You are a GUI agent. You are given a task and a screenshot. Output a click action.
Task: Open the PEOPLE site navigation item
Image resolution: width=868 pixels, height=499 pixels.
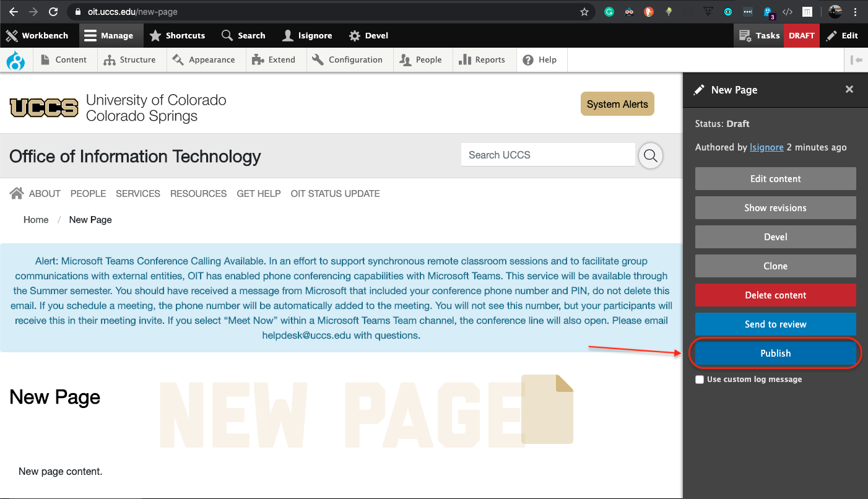88,194
